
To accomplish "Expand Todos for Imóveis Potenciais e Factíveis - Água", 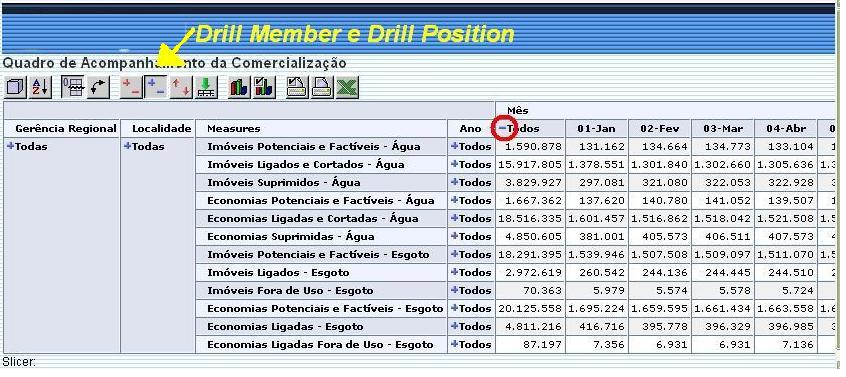I will pos(455,146).
